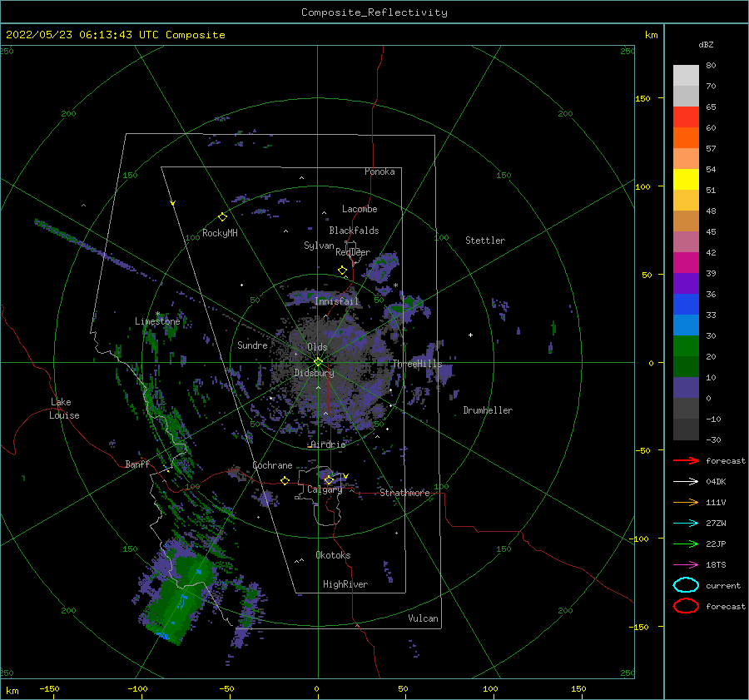Screen dimensions: 749x700
Task: Click the Vulcan town label
Action: tap(424, 618)
